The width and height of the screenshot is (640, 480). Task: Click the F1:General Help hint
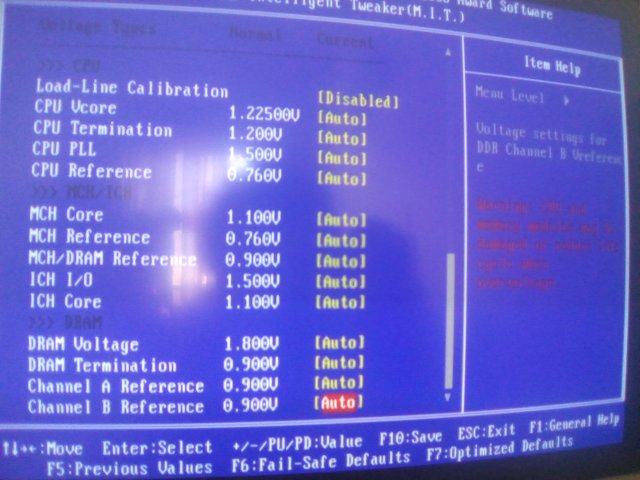coord(575,424)
